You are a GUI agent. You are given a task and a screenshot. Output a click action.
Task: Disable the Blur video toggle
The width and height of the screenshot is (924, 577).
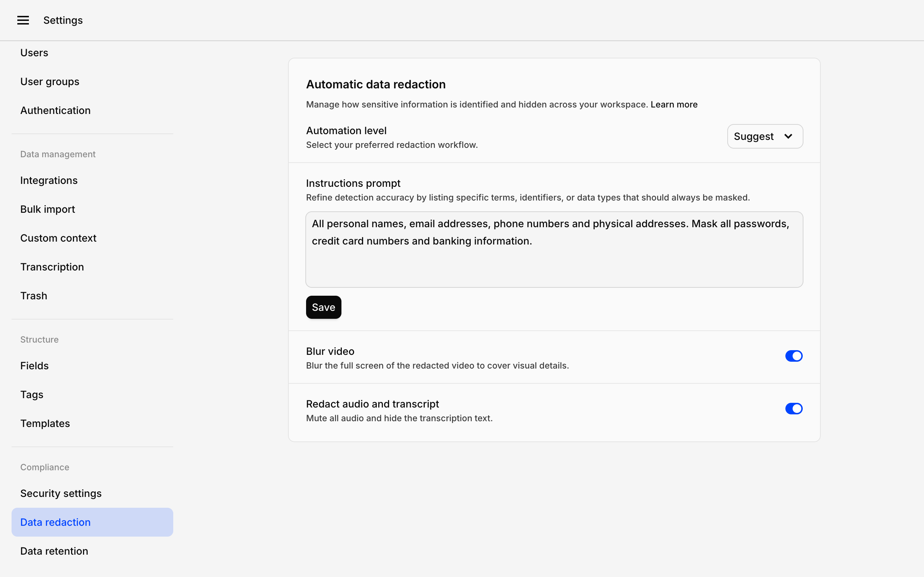(x=793, y=356)
